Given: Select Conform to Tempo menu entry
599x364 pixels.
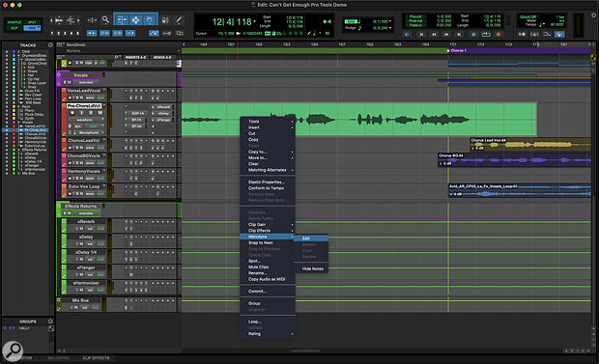Looking at the screenshot, I should (268, 188).
